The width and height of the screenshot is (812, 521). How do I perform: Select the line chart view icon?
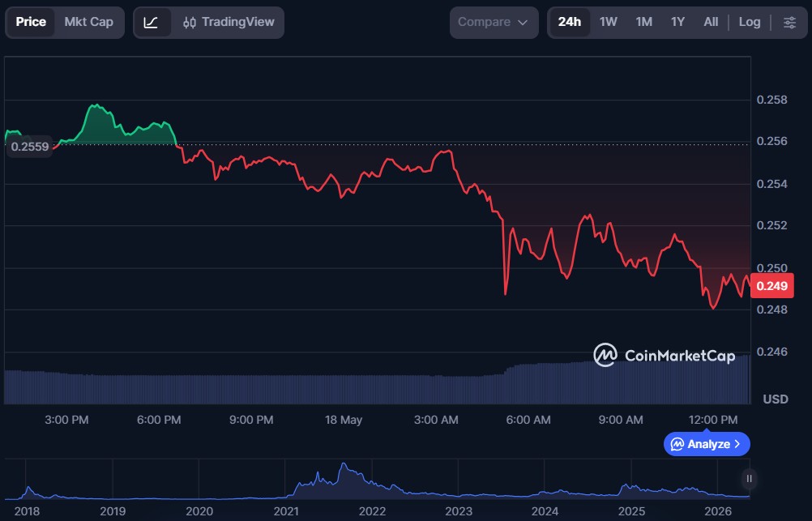(152, 22)
